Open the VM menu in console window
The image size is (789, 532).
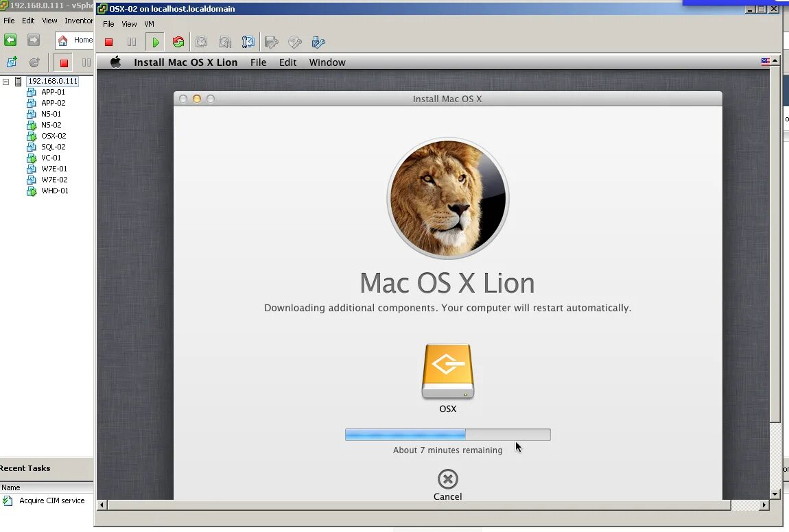(149, 24)
